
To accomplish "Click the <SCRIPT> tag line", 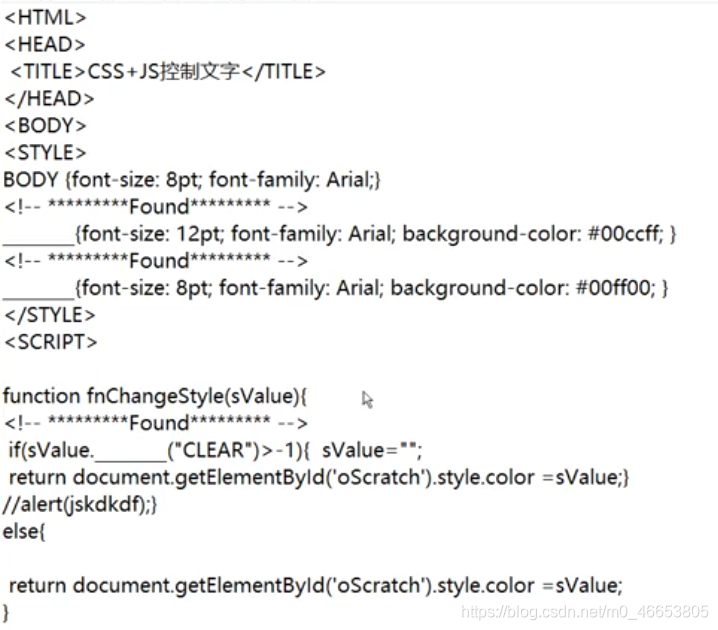I will [x=50, y=342].
